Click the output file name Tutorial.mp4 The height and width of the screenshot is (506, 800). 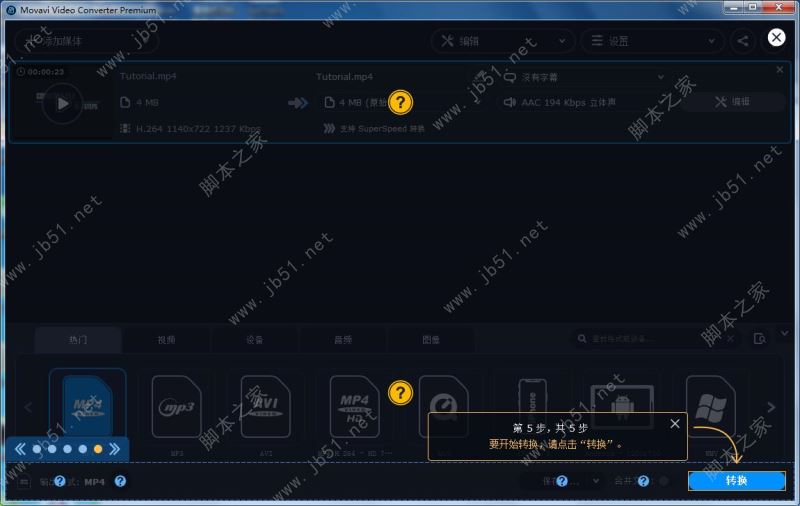[344, 77]
